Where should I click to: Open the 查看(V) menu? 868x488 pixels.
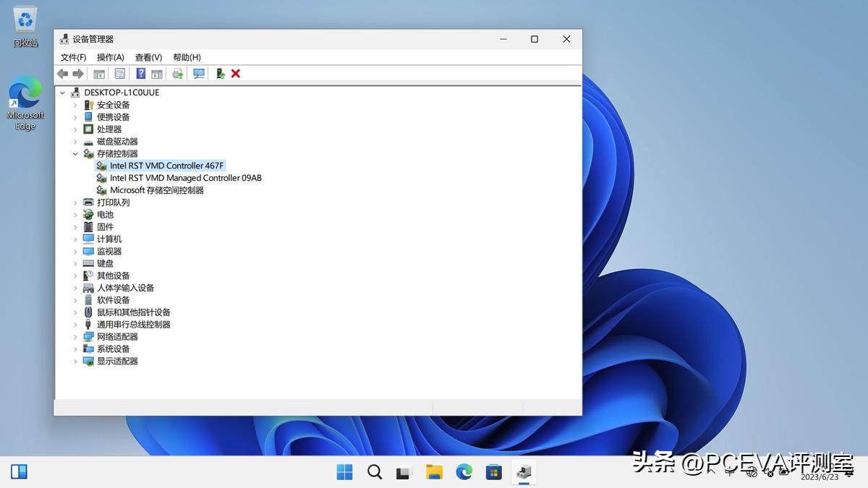148,57
